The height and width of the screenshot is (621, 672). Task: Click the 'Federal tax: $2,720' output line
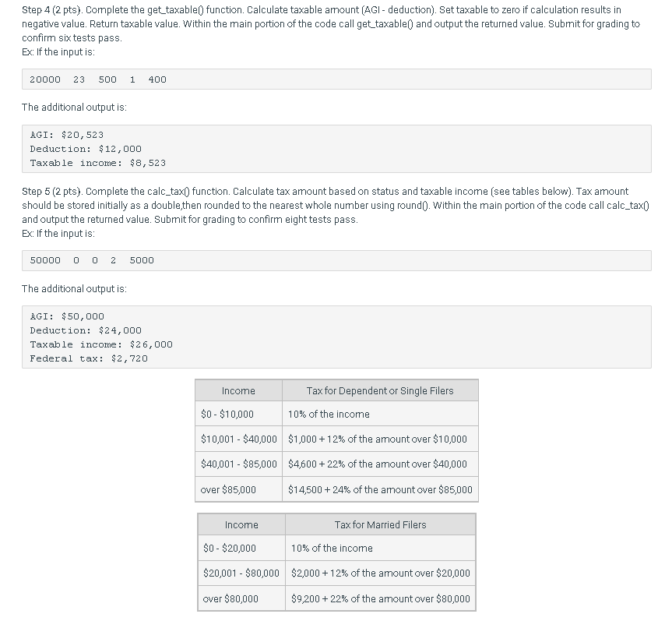89,358
